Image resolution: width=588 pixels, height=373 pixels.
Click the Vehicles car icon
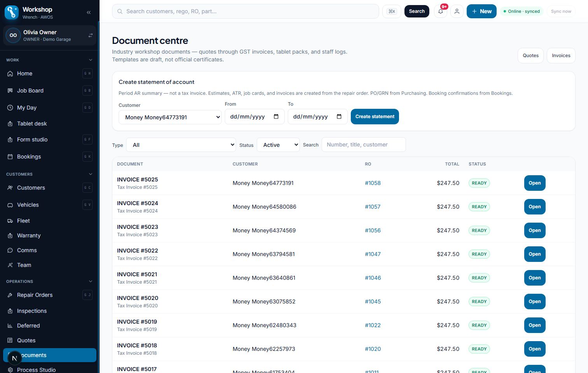coord(10,205)
